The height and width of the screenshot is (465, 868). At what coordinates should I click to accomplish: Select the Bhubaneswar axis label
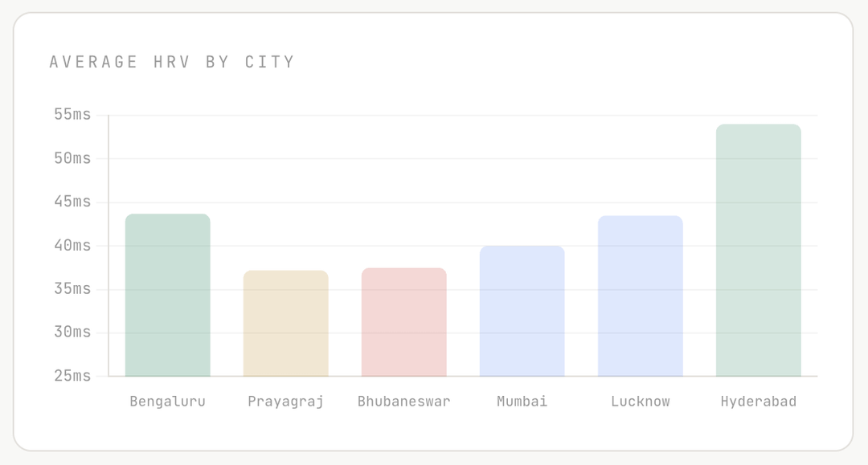pos(403,402)
